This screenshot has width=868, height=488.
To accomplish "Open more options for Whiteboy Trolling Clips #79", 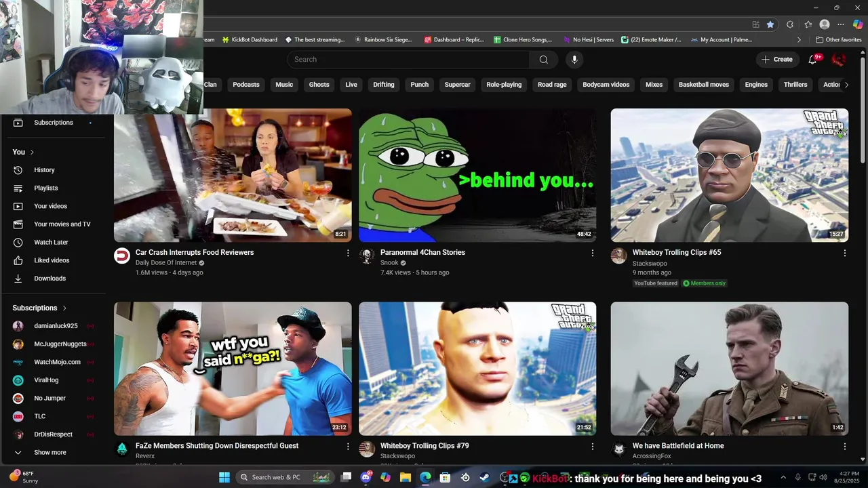I will (592, 447).
